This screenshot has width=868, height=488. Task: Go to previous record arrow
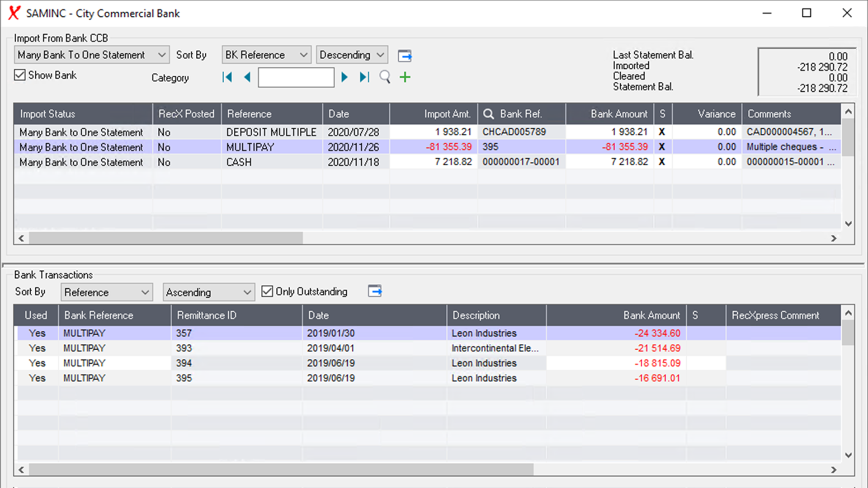click(247, 77)
